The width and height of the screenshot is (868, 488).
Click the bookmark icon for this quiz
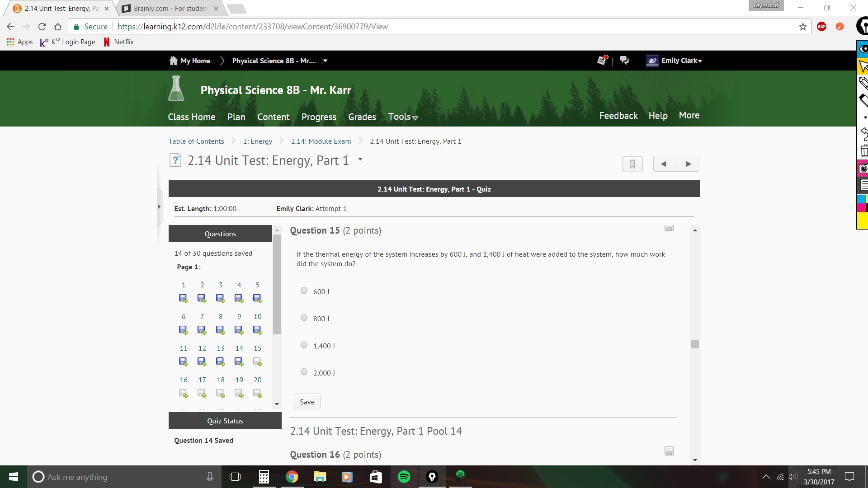pos(632,164)
